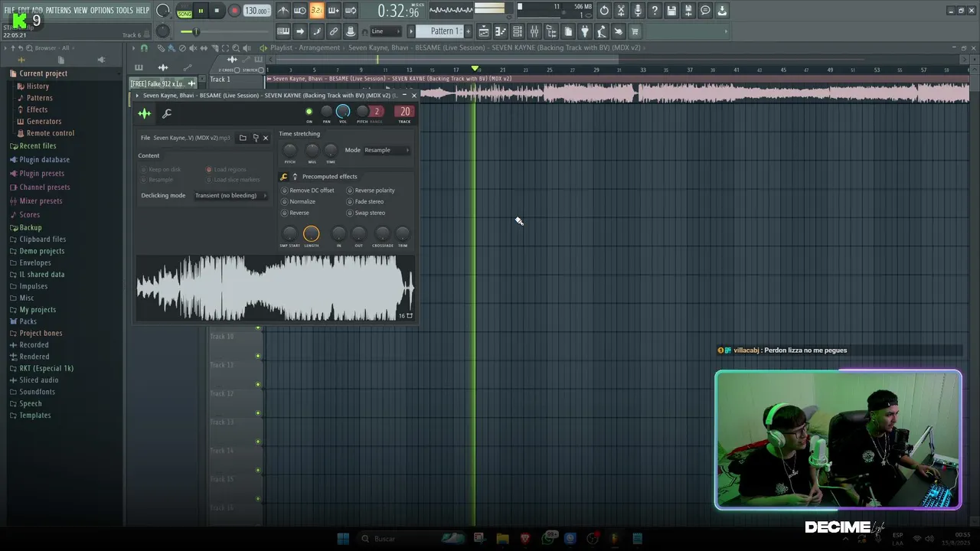Toggle the playlist magnet snap icon

click(144, 48)
